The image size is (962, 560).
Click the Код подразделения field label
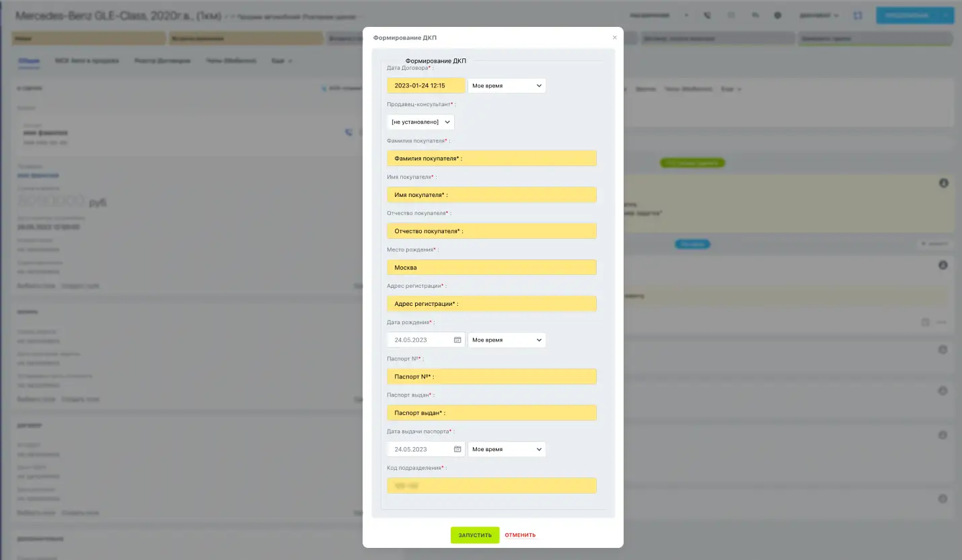pyautogui.click(x=416, y=467)
